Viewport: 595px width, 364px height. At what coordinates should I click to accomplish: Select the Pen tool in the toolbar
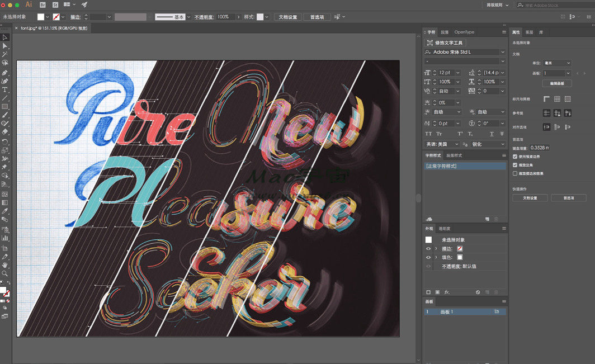tap(5, 73)
